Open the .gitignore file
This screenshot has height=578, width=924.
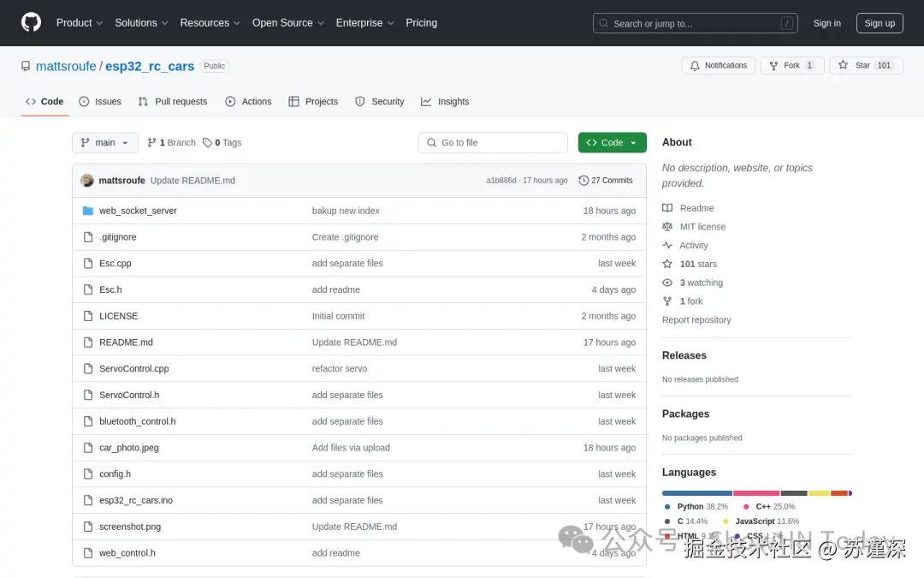click(118, 237)
